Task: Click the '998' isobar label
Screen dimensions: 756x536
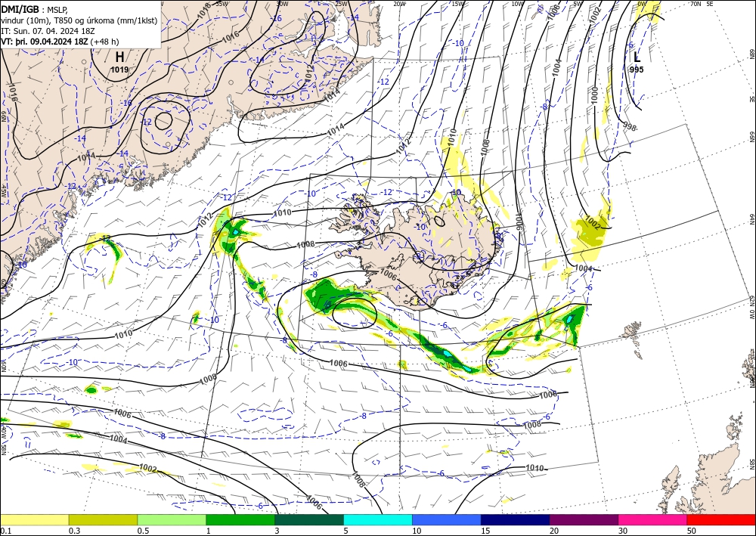Action: (x=629, y=127)
